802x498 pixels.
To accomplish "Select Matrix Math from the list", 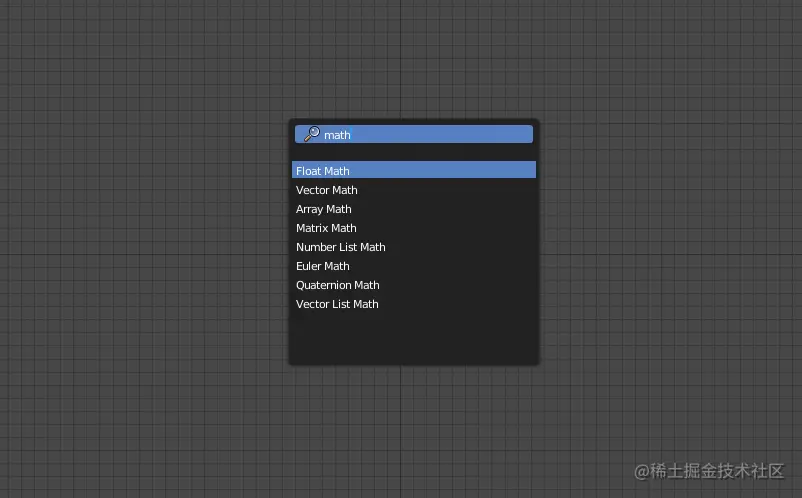I will [x=414, y=228].
